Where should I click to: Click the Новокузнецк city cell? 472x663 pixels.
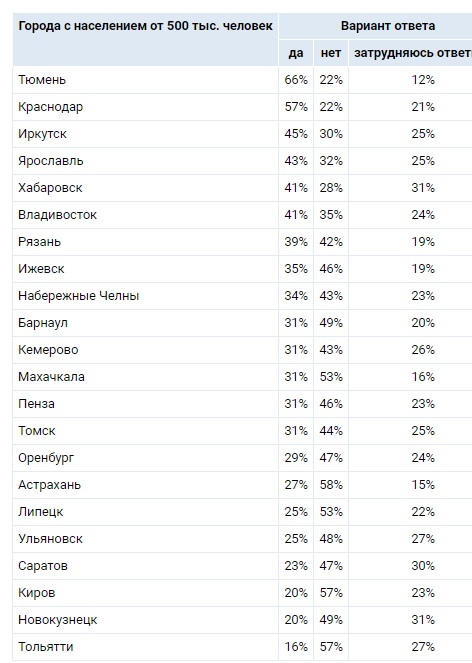pyautogui.click(x=145, y=619)
